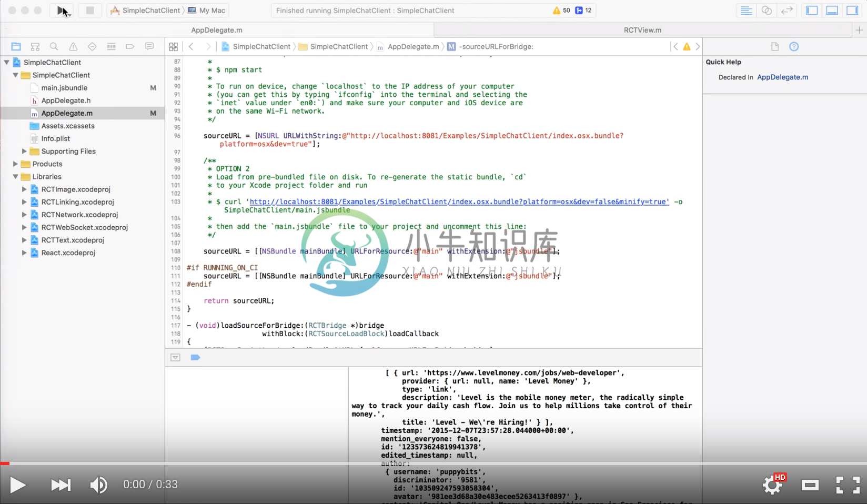This screenshot has width=867, height=504.
Task: Select main.jsbundle in navigator
Action: click(x=64, y=88)
